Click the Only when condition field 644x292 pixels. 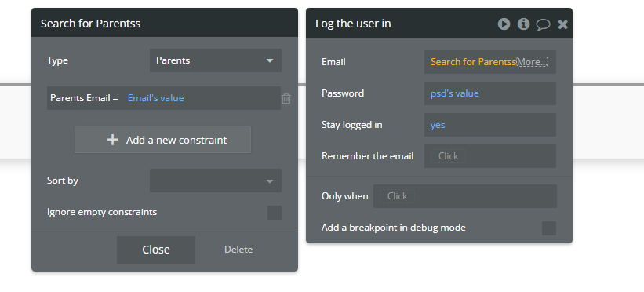coord(465,196)
